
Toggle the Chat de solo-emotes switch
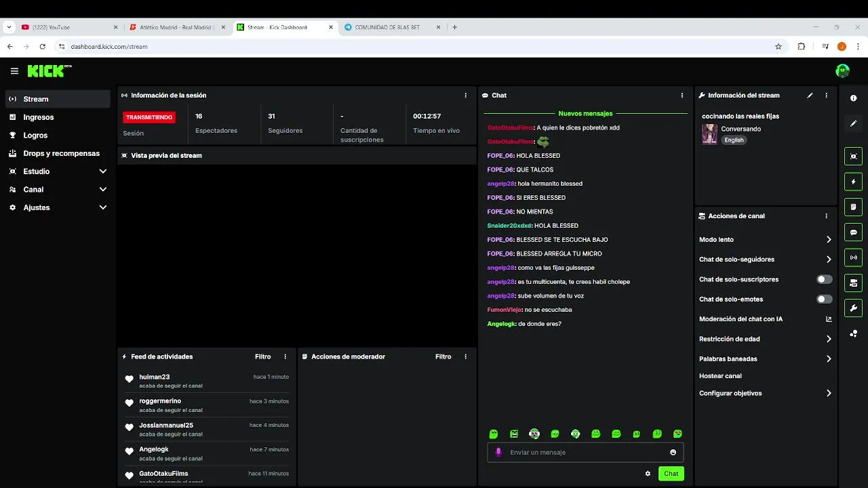824,299
